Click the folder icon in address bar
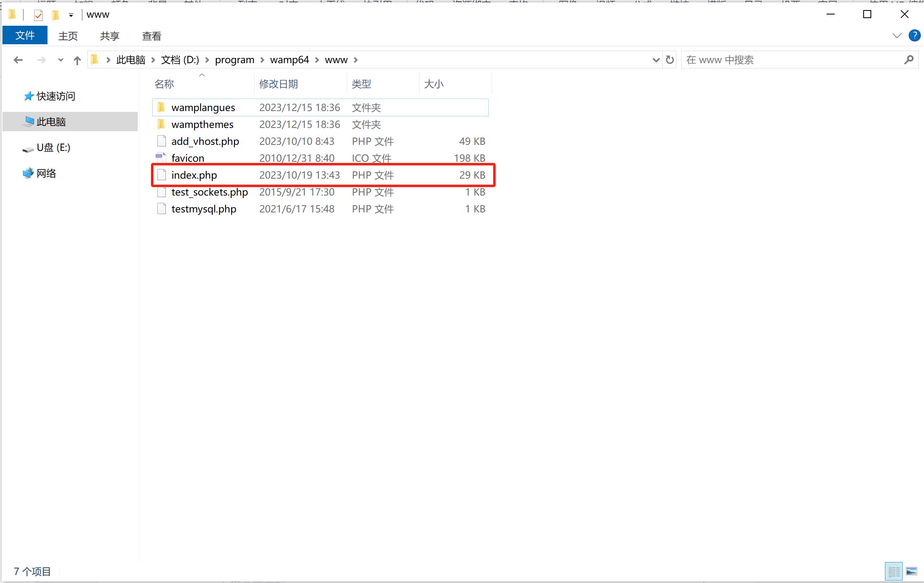The width and height of the screenshot is (924, 583). (95, 60)
